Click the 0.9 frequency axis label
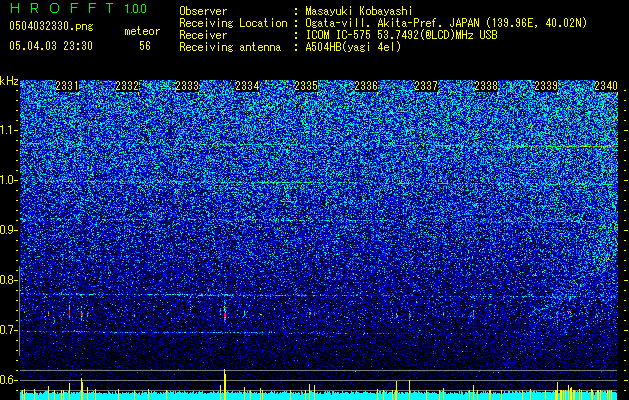 (x=8, y=230)
